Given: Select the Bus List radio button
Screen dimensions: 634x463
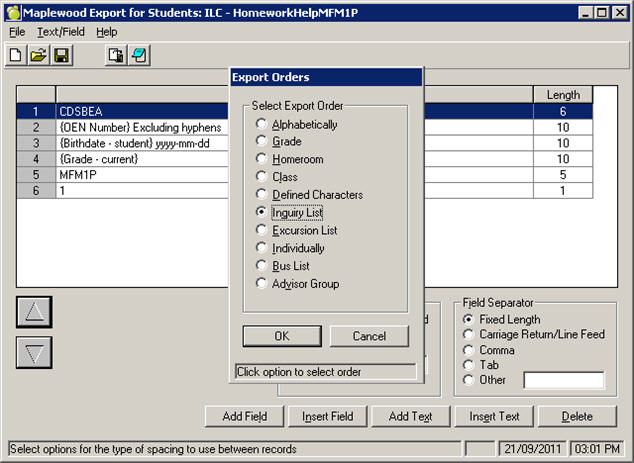Looking at the screenshot, I should click(262, 266).
